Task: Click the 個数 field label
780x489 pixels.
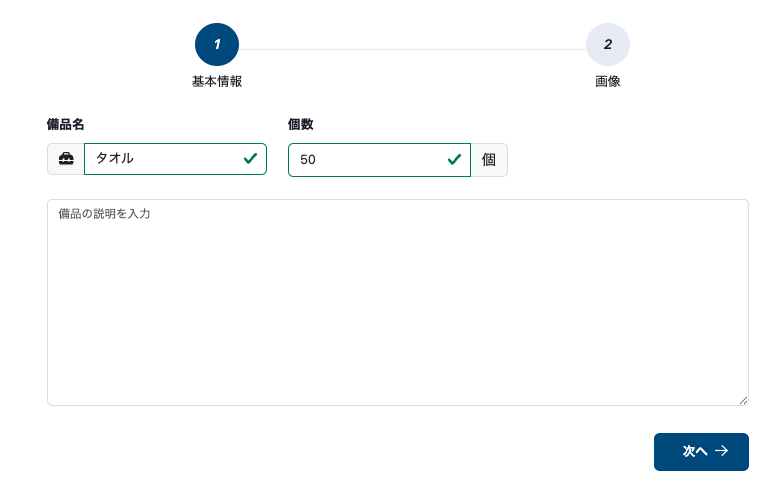Action: (300, 124)
